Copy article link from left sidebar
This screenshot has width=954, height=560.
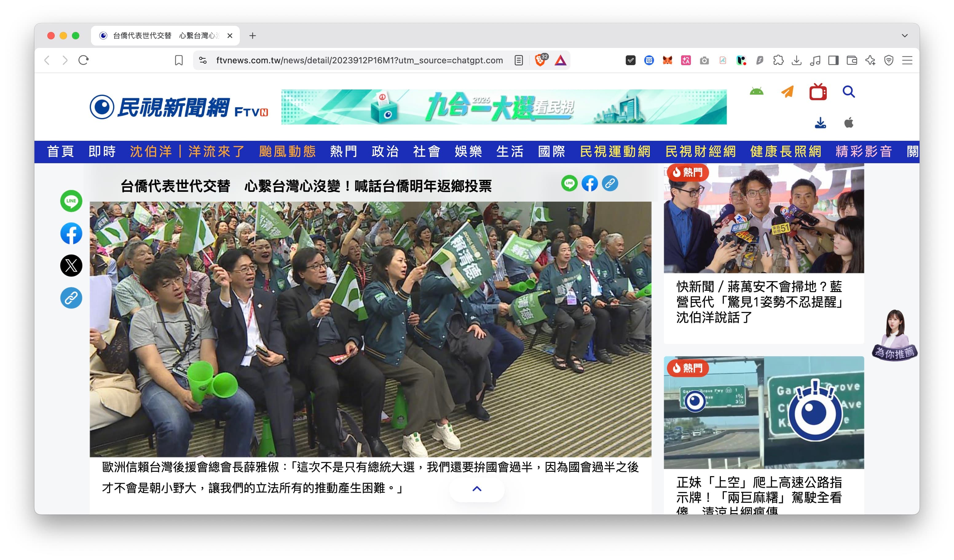point(71,298)
